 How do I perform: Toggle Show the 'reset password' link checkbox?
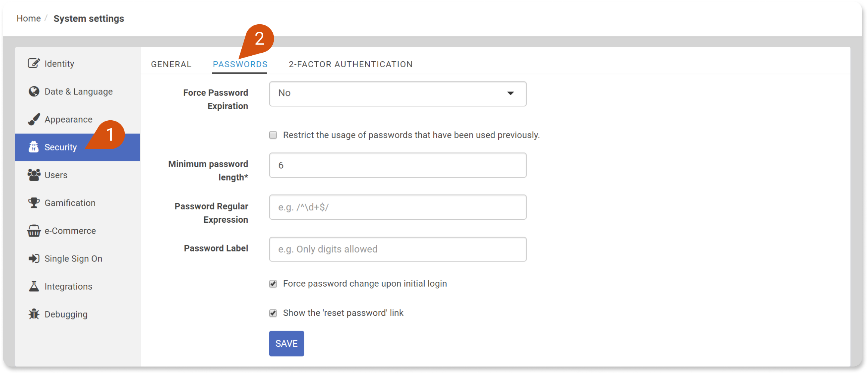pyautogui.click(x=273, y=313)
